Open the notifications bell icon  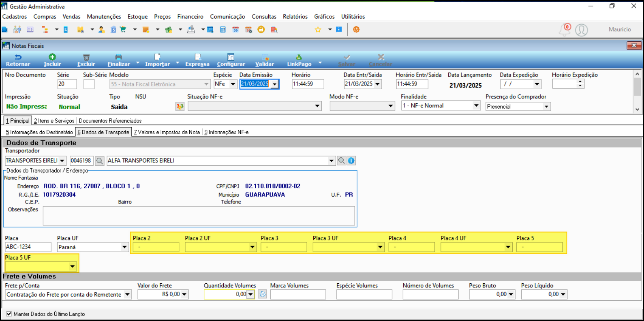[x=565, y=30]
